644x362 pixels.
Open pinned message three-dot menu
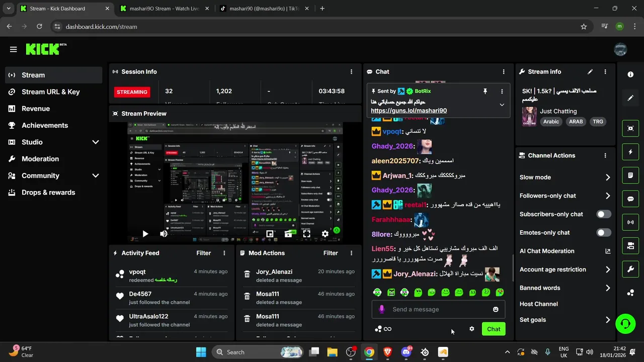coord(502,91)
